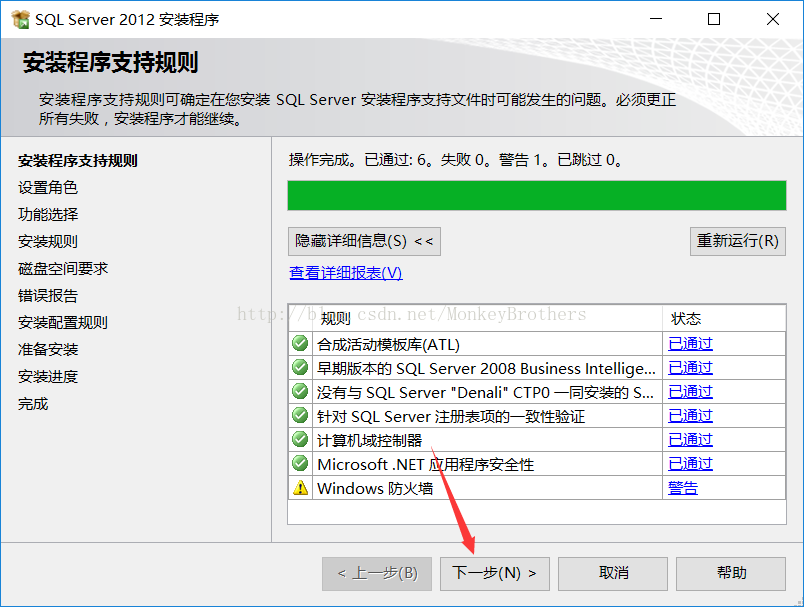Click the 状态 column header
The image size is (804, 607).
[x=724, y=318]
